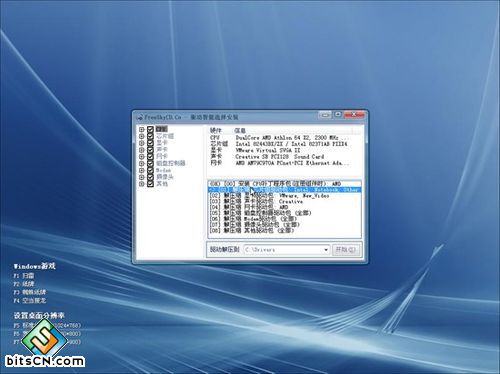Expand the 显卡 tree node

tap(142, 143)
